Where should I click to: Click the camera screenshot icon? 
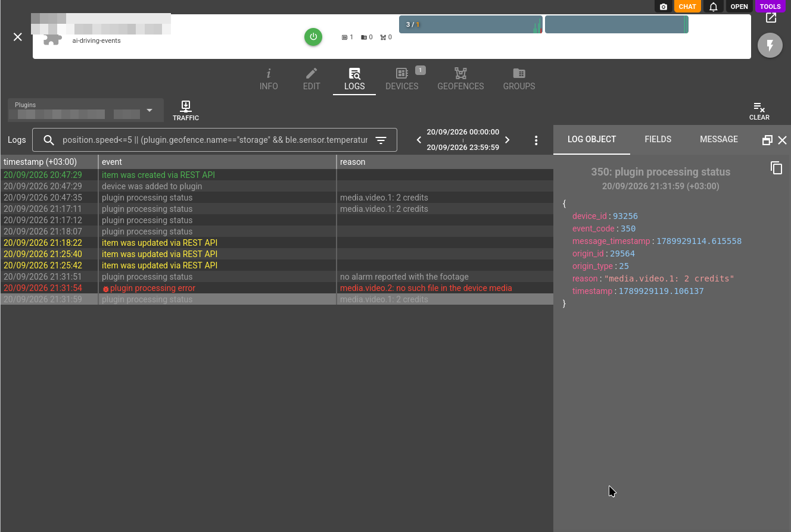pyautogui.click(x=664, y=7)
